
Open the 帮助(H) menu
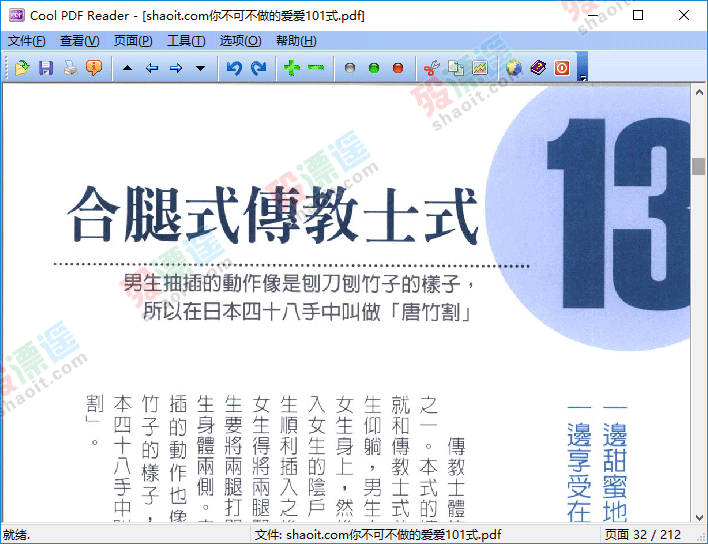(x=296, y=41)
